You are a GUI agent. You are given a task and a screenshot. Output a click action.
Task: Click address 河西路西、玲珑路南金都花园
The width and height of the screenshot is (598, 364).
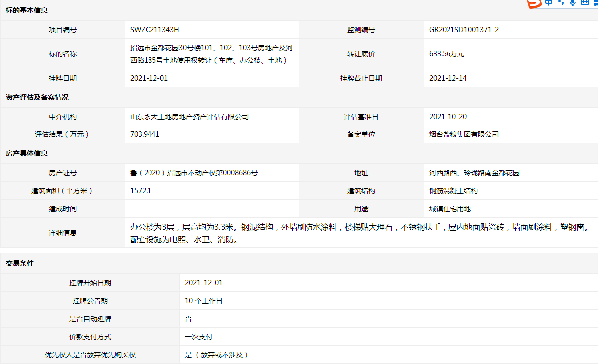coord(474,173)
